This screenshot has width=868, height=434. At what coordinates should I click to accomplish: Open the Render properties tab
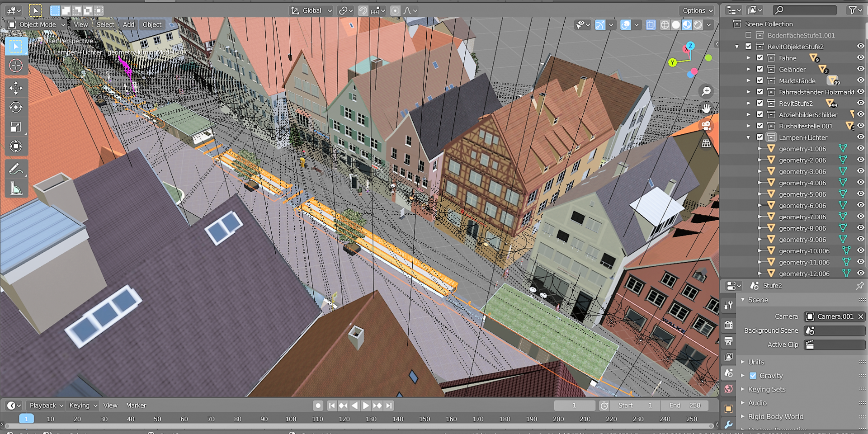[x=728, y=325]
